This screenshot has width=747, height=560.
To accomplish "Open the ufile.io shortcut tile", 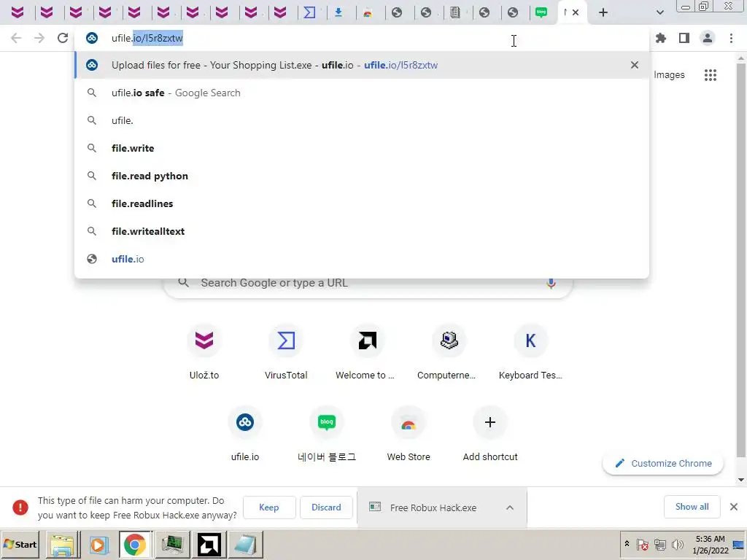I will pos(245,434).
